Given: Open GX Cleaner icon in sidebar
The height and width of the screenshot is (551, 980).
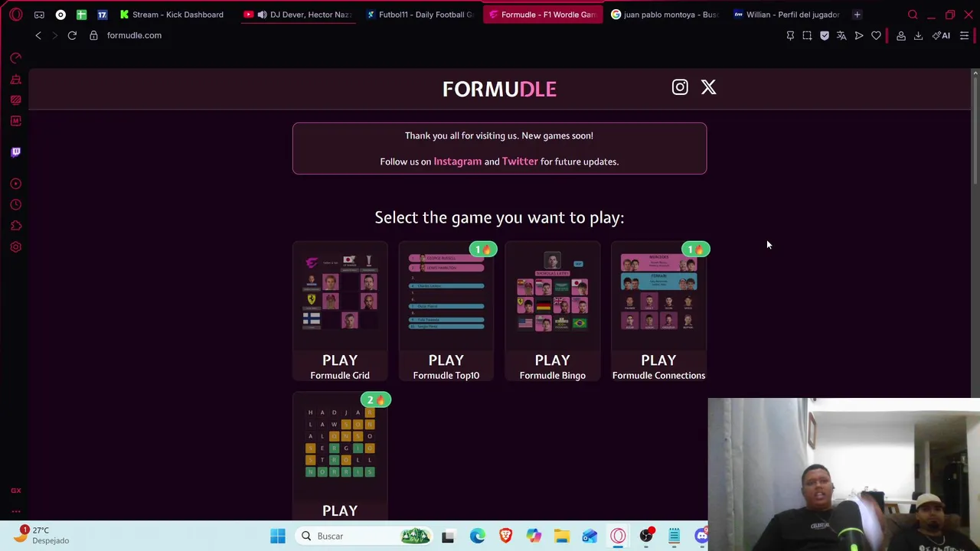Looking at the screenshot, I should point(15,80).
